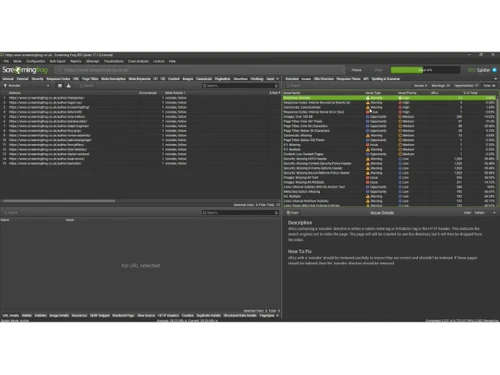Sort by the Address column header
This screenshot has width=500, height=375.
pyautogui.click(x=15, y=93)
